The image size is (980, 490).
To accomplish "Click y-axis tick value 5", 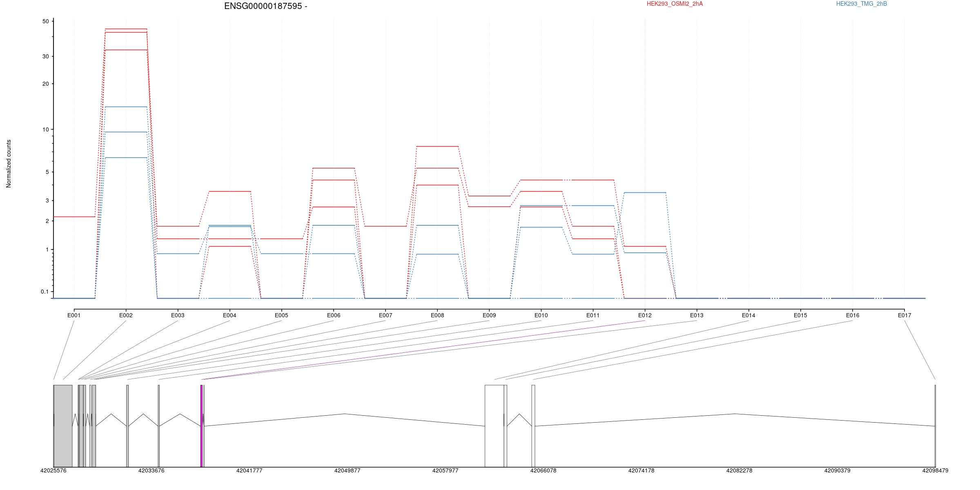I will [47, 172].
